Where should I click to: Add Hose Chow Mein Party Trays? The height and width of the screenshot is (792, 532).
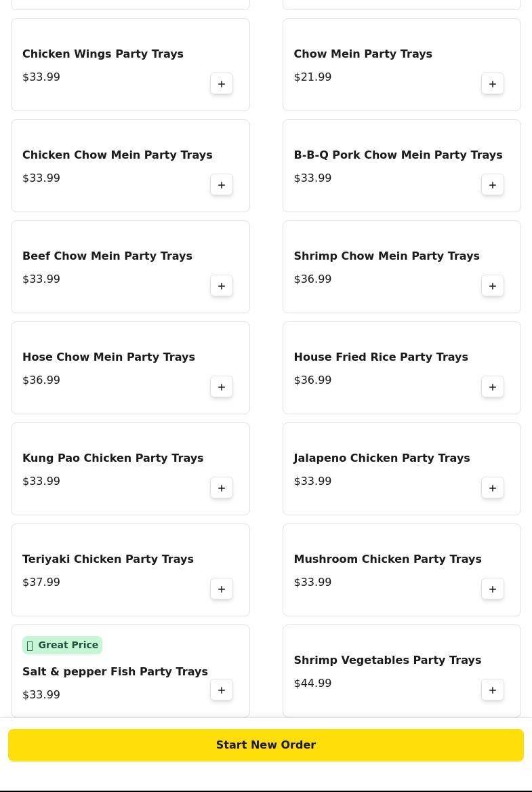click(222, 387)
